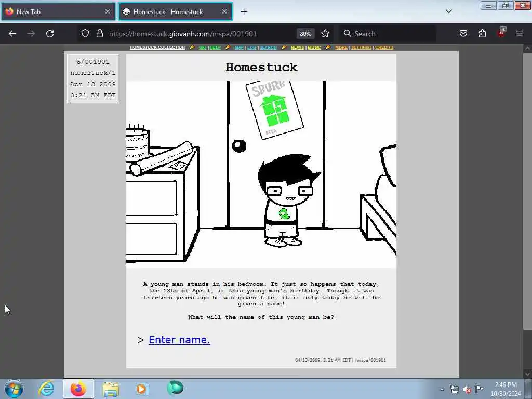532x399 pixels.
Task: Open the MUSIC nav link
Action: (314, 47)
